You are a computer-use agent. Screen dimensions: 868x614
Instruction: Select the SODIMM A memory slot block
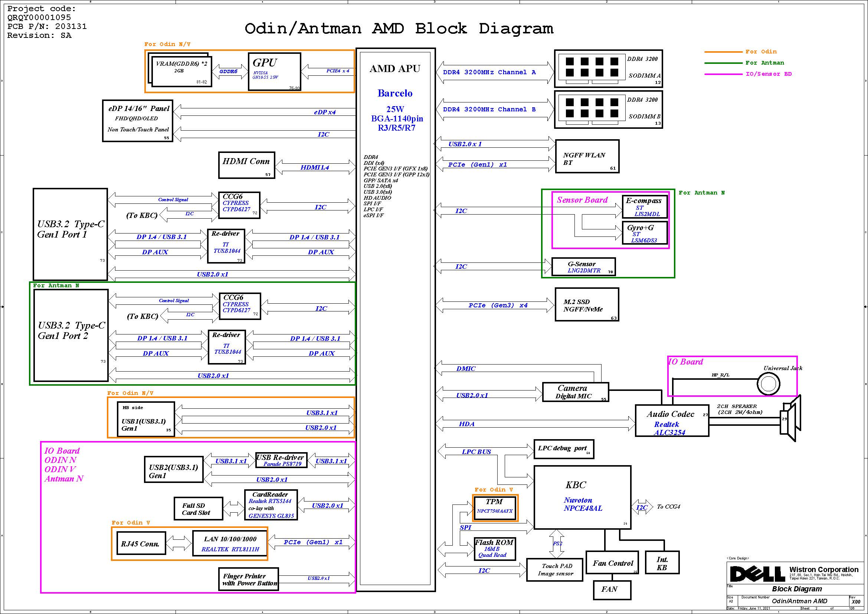click(x=608, y=69)
